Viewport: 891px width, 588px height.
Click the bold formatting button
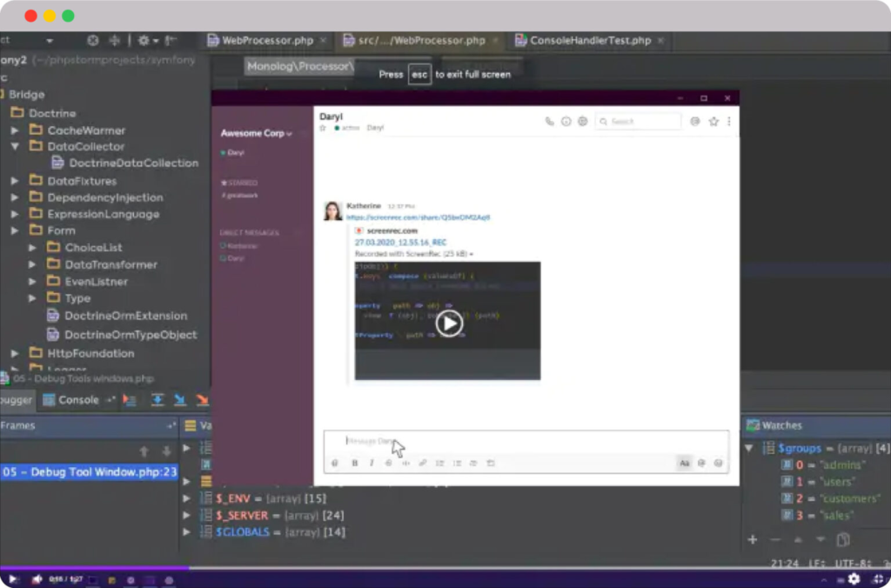pos(354,464)
